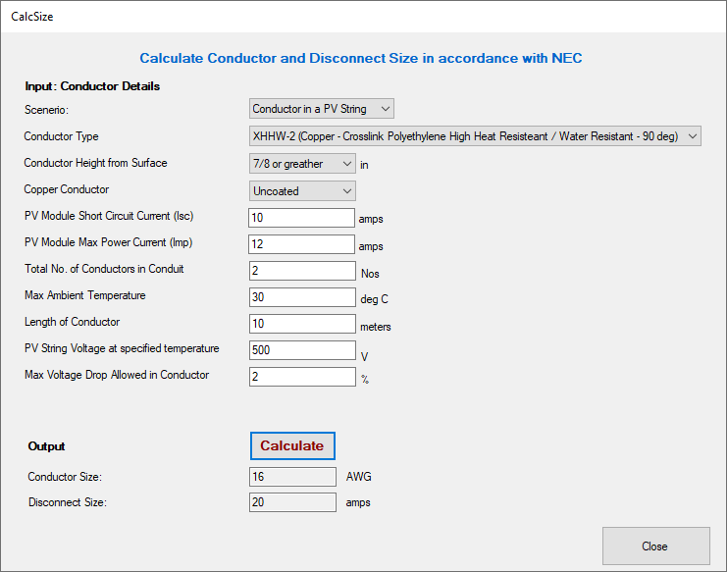
Task: Click the Conductor Size: label
Action: point(65,477)
